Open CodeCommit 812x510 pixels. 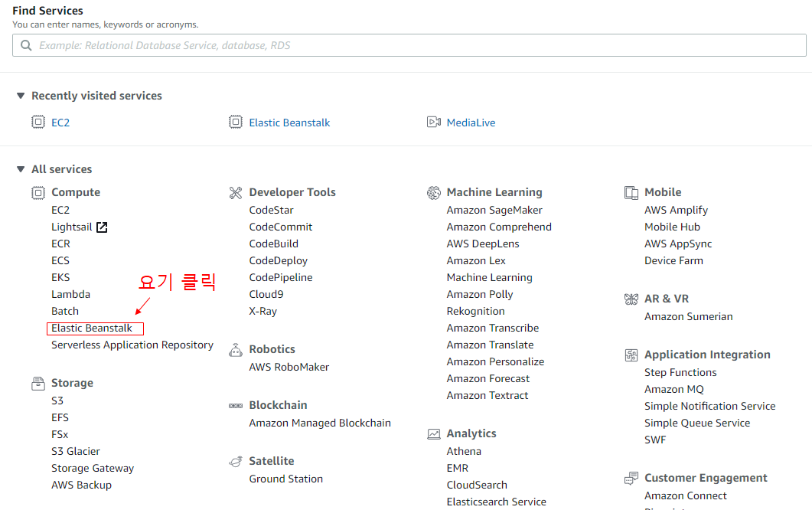pyautogui.click(x=281, y=227)
